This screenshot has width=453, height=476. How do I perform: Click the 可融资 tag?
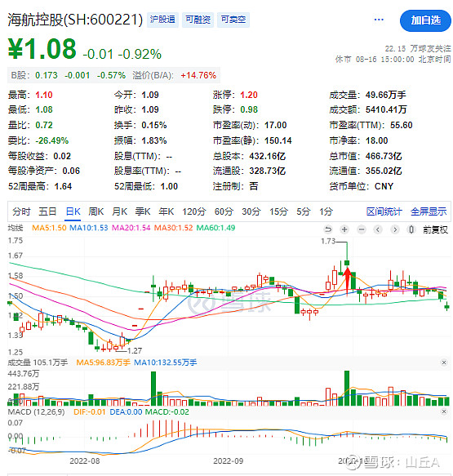[198, 20]
